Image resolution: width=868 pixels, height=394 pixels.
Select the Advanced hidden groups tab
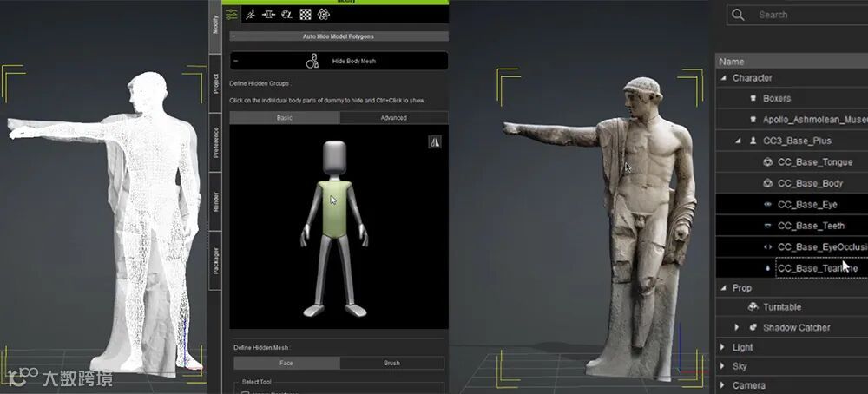point(393,118)
